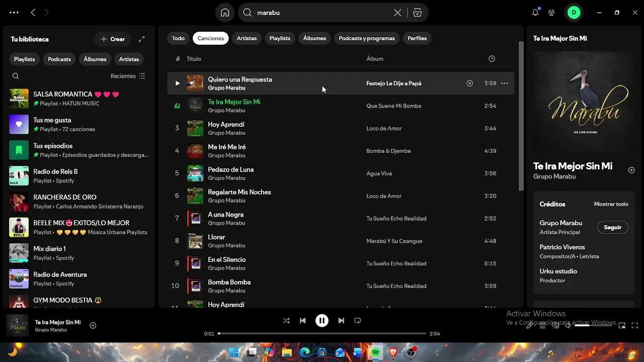Go back with the left arrow
The width and height of the screenshot is (644, 362).
pyautogui.click(x=33, y=13)
